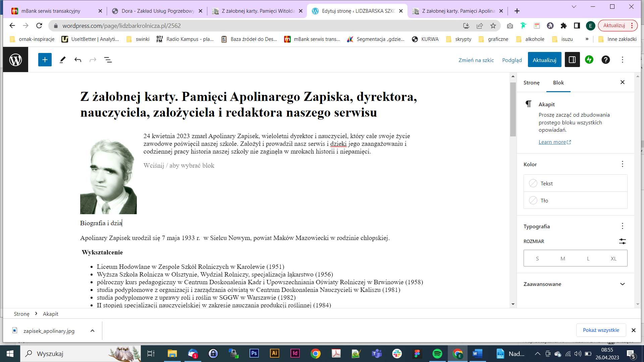Click the Undo arrow in the editor toolbar
644x362 pixels.
coord(78,60)
